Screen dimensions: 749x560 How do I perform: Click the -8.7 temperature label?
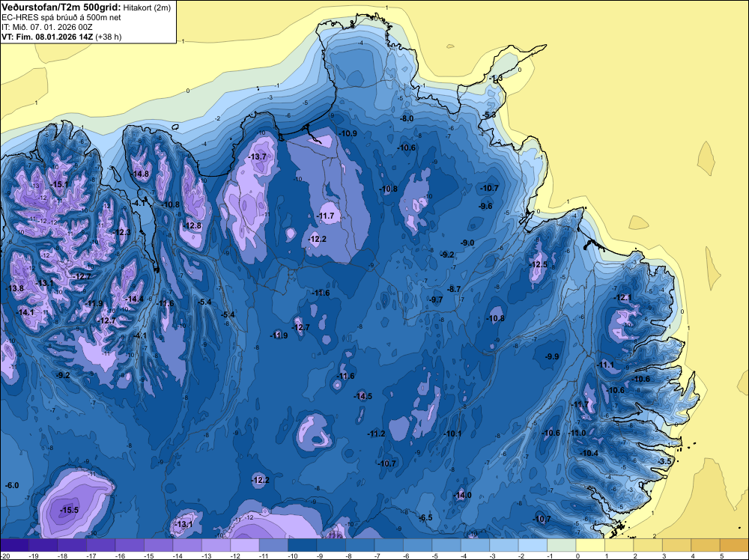point(454,289)
